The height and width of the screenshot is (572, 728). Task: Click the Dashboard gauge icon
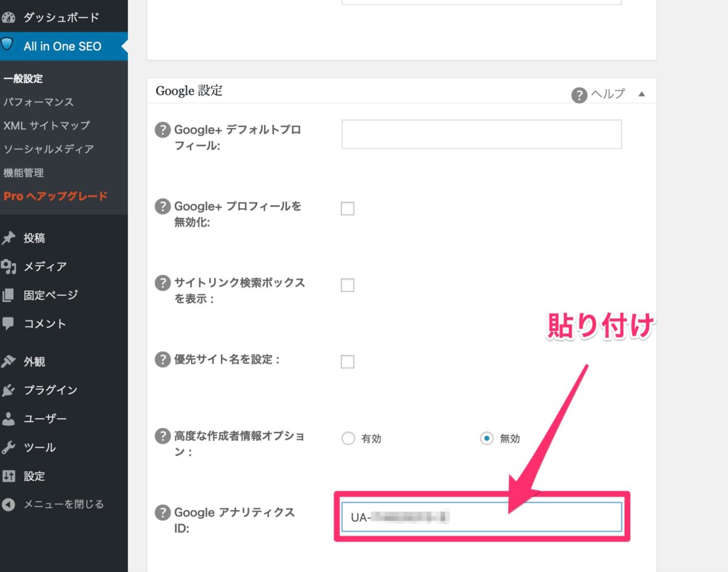tap(8, 18)
